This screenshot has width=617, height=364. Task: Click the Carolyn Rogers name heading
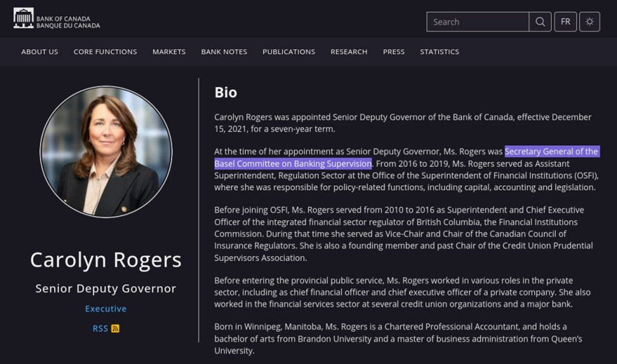pos(106,260)
